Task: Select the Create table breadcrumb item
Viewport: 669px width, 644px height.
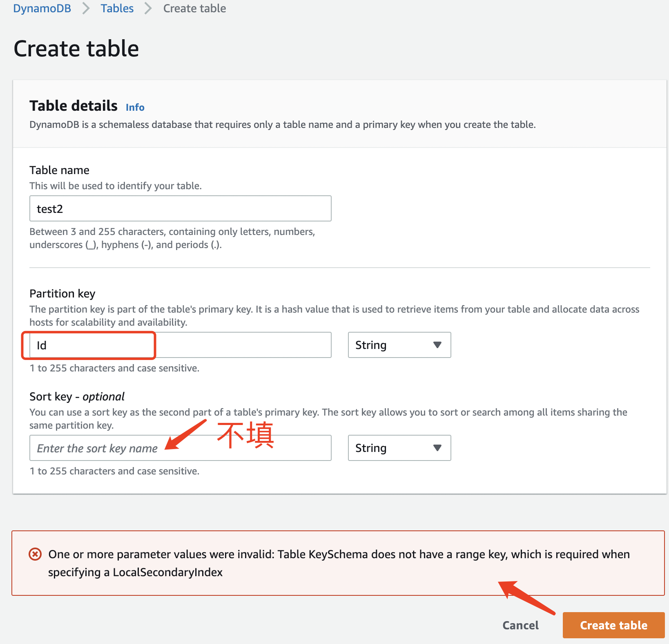Action: 194,9
